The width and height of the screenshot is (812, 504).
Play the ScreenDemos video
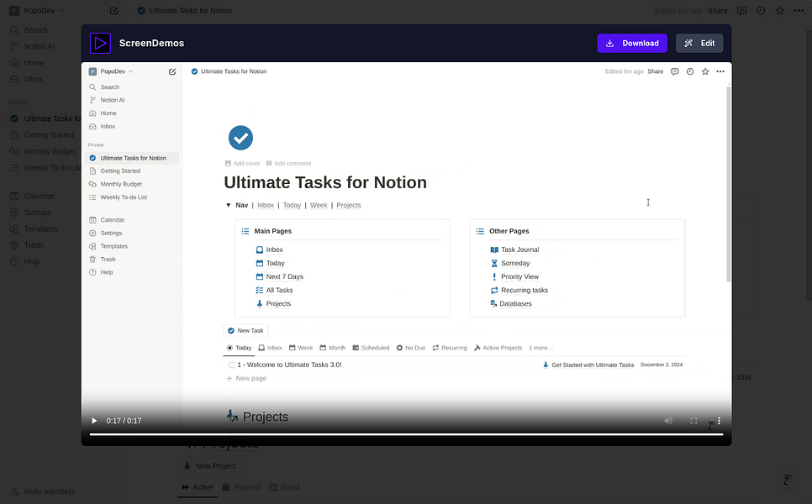(92, 420)
